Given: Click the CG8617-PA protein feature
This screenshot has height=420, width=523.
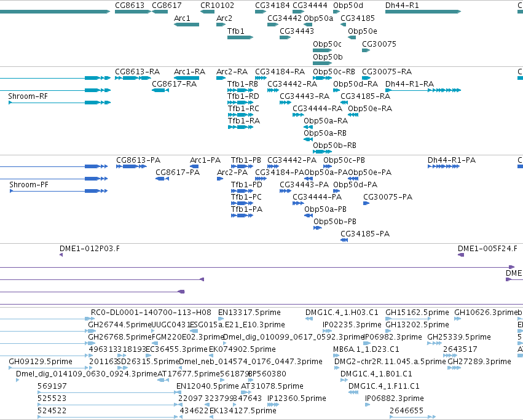Looking at the screenshot, I should click(162, 179).
